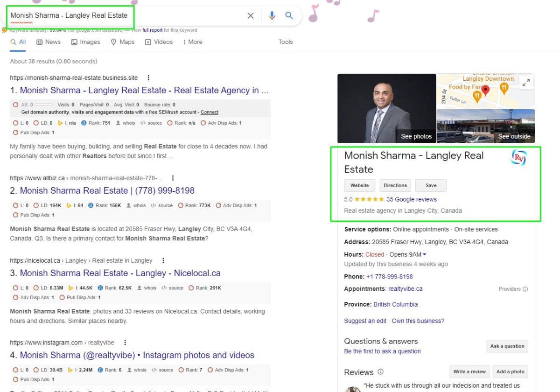Click the Write a review button
The image size is (560, 392).
point(469,372)
